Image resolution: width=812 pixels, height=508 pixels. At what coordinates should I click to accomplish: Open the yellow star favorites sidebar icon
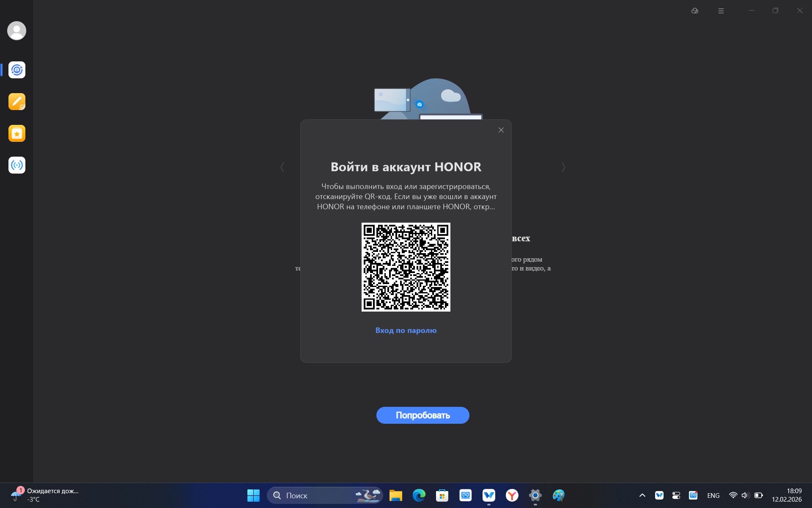pyautogui.click(x=17, y=133)
